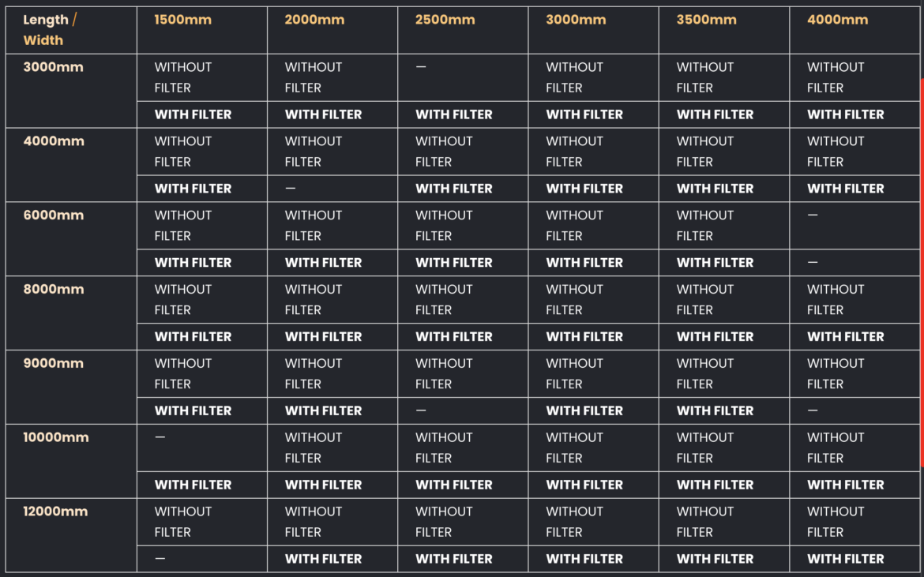Select WITHOUT FILTER for 3000mm length, 2000mm width
The image size is (924, 577).
[314, 77]
